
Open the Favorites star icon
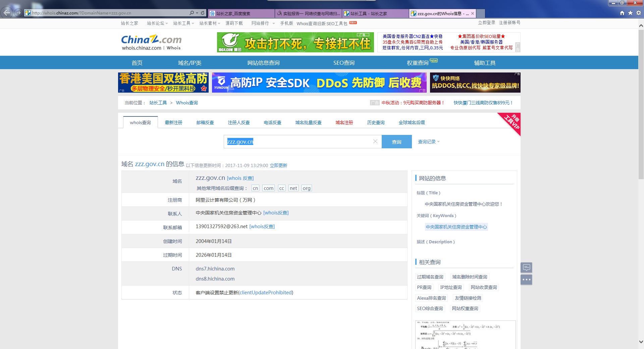coord(630,13)
